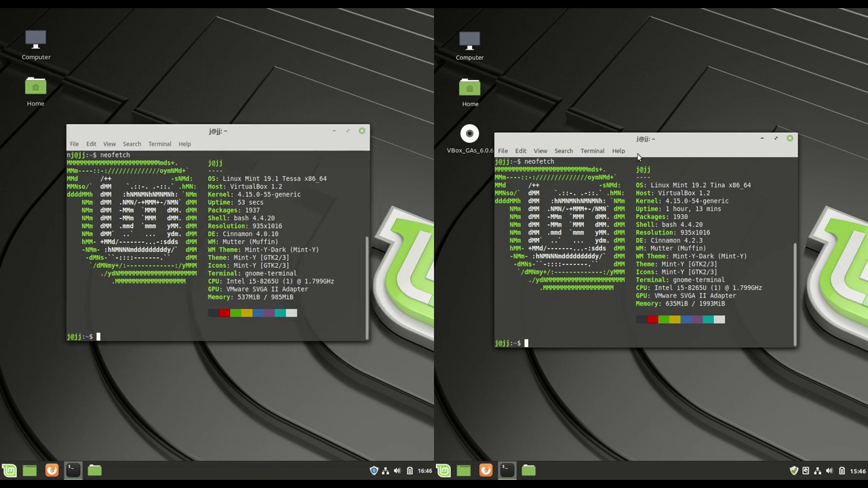Open the volume tray icon beside 16:46 clock
The height and width of the screenshot is (488, 868).
(x=397, y=470)
